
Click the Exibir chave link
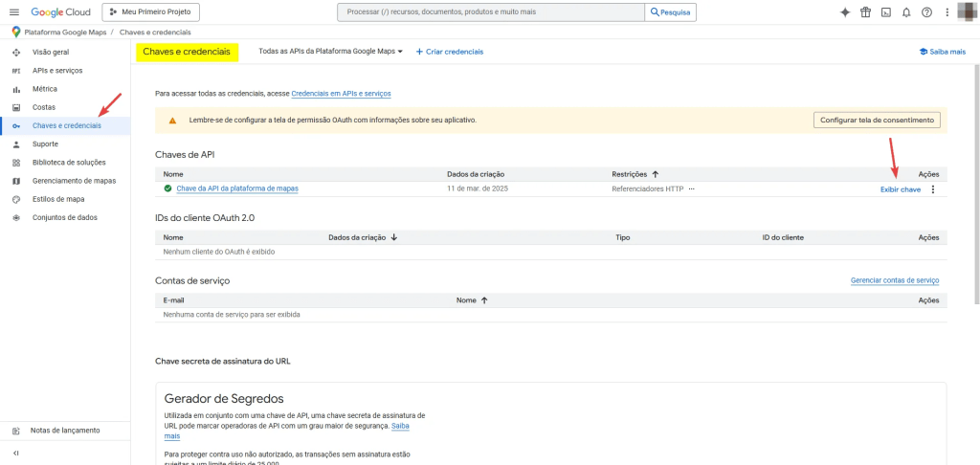coord(900,189)
